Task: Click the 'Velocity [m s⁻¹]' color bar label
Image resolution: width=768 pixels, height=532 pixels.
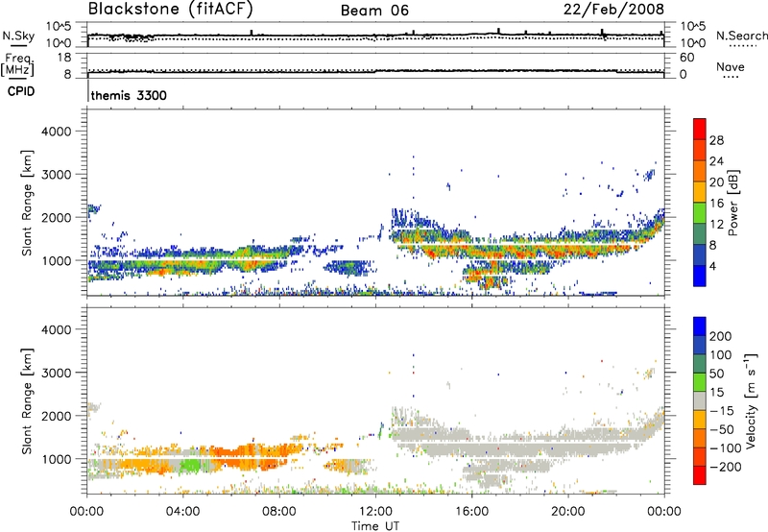Action: 751,400
